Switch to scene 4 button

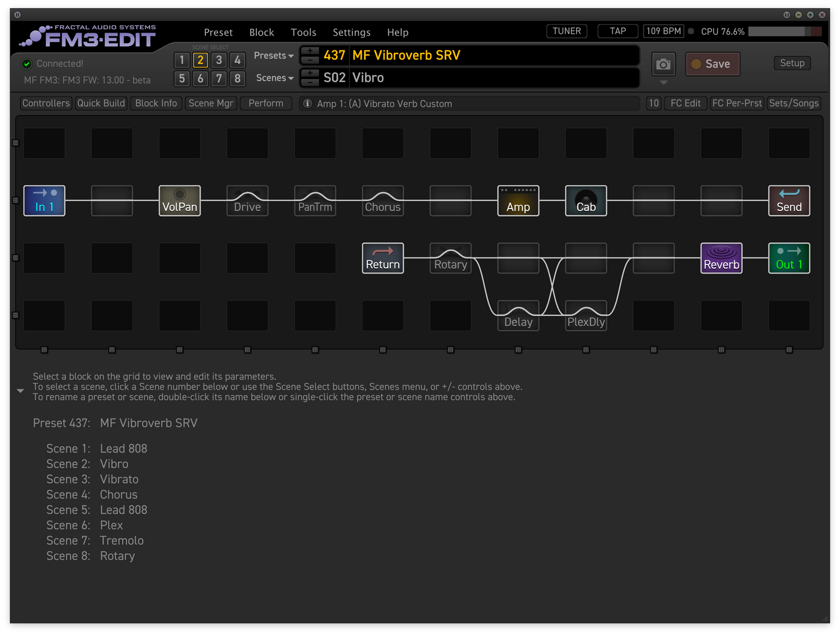(x=237, y=60)
